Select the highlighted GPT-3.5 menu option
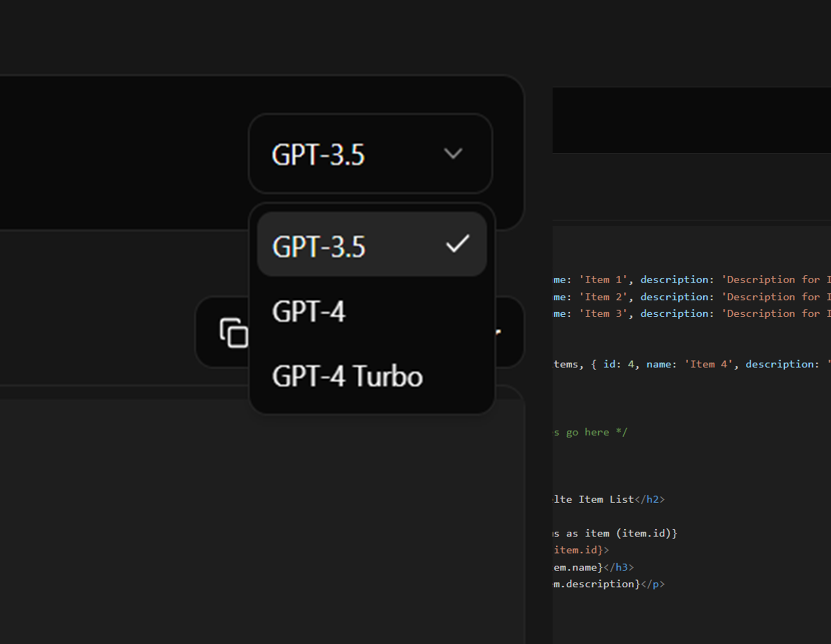Screen dimensions: 831x644 319,246
